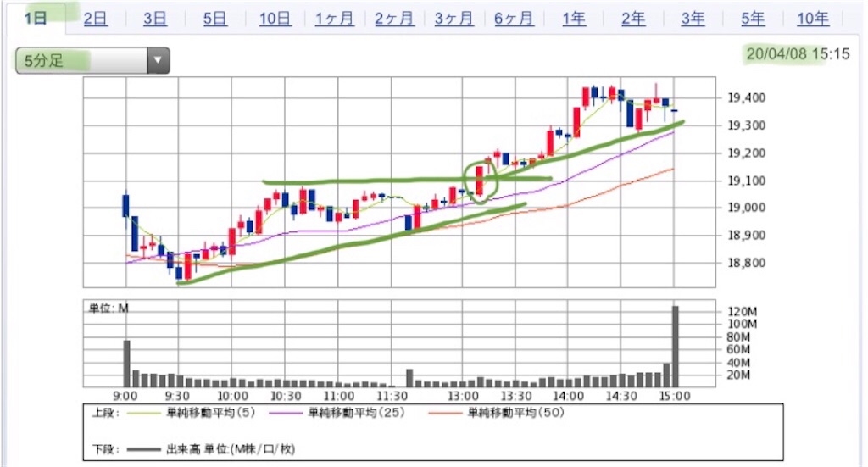Click the 13:30 time axis label
The image size is (868, 467).
[516, 396]
